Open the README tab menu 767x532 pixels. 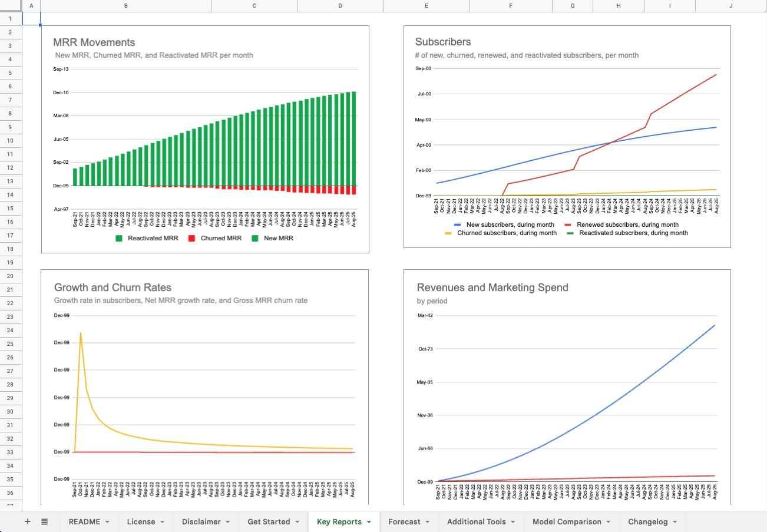(x=107, y=521)
